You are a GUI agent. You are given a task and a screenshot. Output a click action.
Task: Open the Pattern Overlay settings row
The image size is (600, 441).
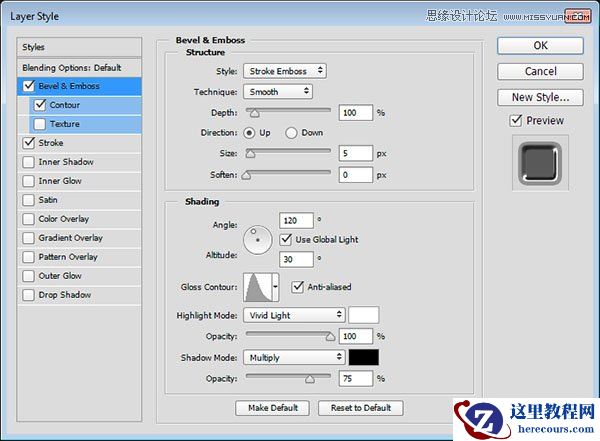[79, 257]
